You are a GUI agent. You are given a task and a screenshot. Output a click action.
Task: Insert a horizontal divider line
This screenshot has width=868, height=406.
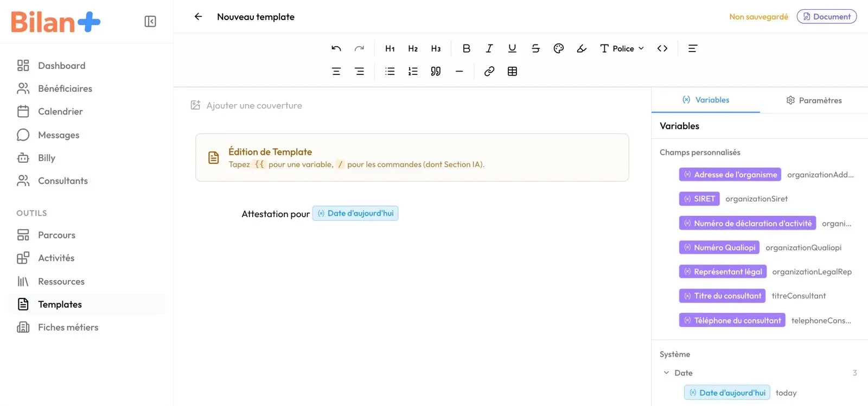pyautogui.click(x=459, y=71)
